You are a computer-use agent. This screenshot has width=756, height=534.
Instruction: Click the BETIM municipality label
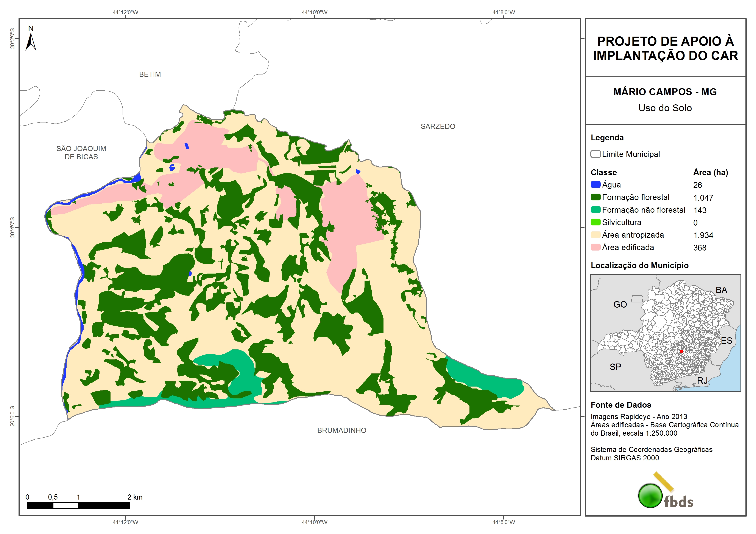pos(150,74)
